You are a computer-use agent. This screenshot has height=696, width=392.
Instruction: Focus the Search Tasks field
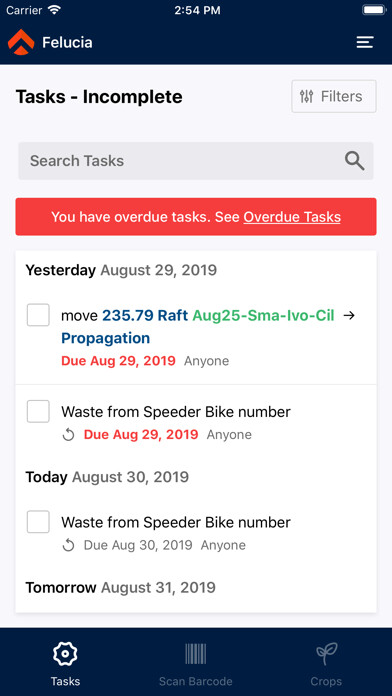196,161
